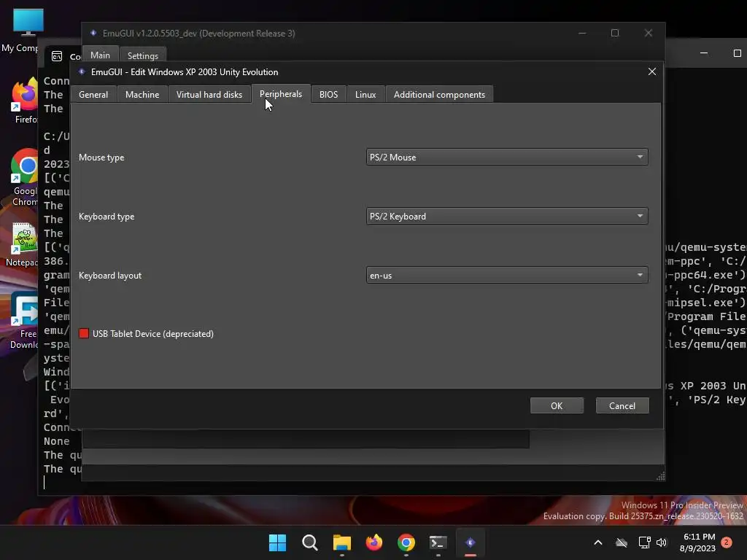747x560 pixels.
Task: Open the volume tray icon
Action: tap(662, 542)
